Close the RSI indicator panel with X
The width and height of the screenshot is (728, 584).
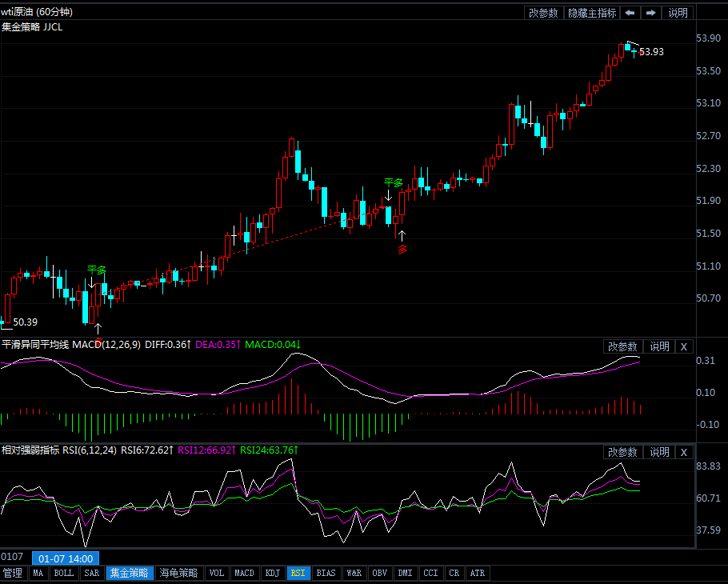(x=683, y=452)
